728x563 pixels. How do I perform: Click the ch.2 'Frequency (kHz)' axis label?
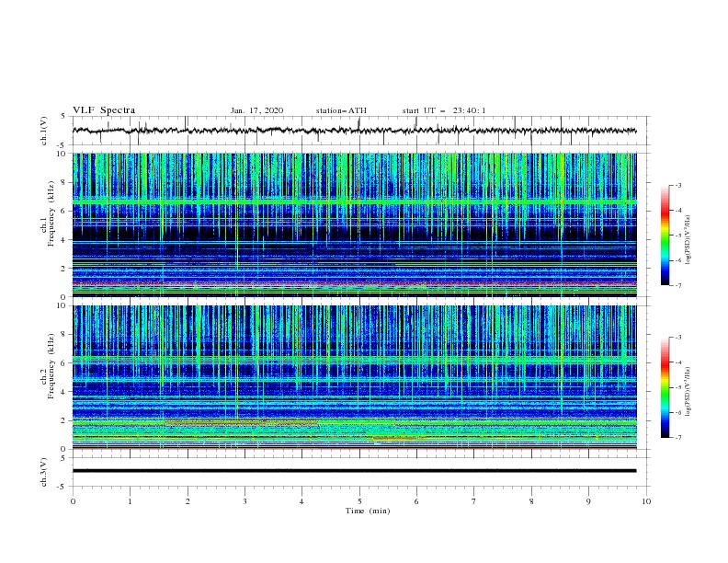pyautogui.click(x=51, y=365)
